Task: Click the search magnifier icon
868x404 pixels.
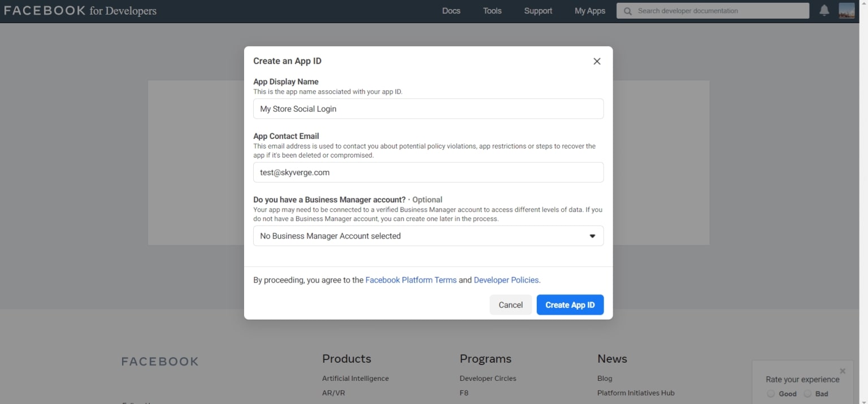Action: pyautogui.click(x=627, y=11)
